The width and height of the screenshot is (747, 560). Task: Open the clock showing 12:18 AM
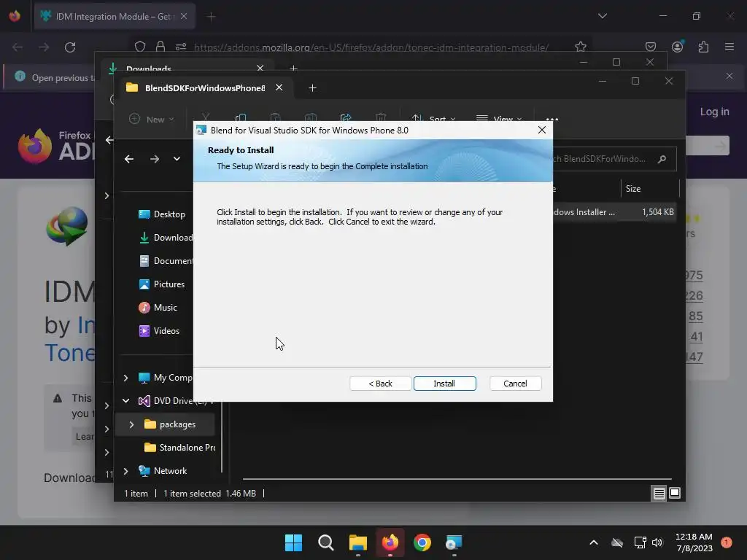[x=694, y=542]
